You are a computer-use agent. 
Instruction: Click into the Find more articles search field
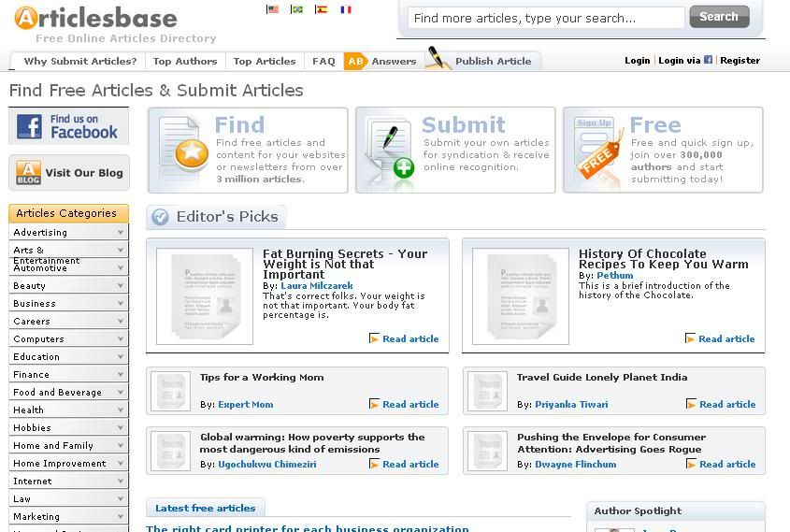click(546, 18)
